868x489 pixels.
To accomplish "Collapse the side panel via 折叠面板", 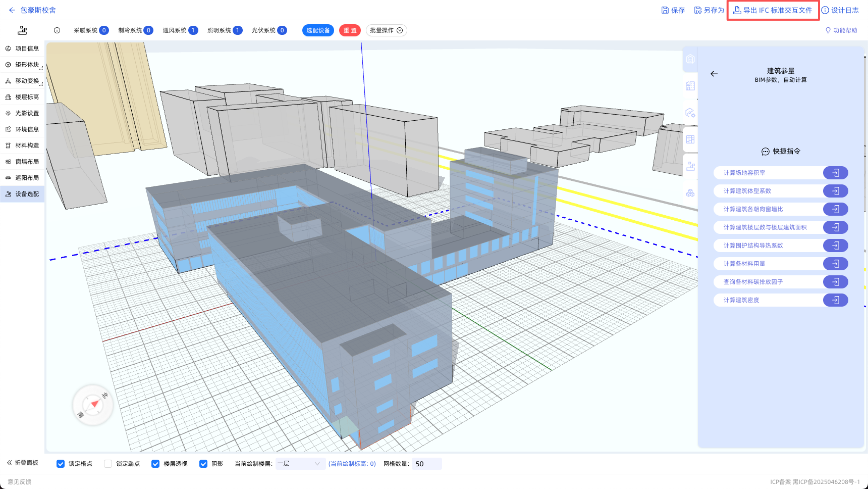I will (23, 463).
